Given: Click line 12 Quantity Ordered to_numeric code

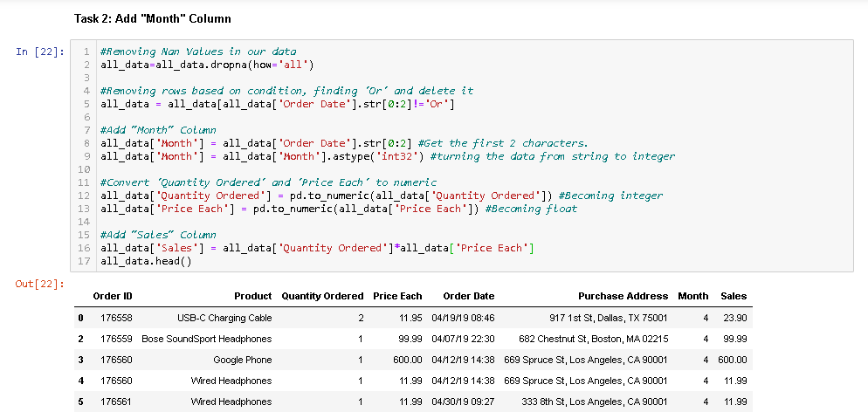Looking at the screenshot, I should (x=382, y=196).
